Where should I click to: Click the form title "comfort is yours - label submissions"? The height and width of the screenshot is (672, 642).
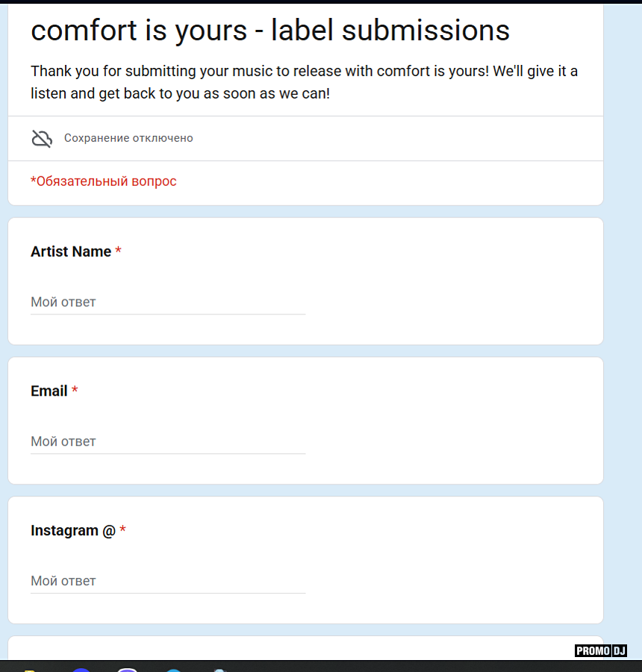tap(270, 30)
